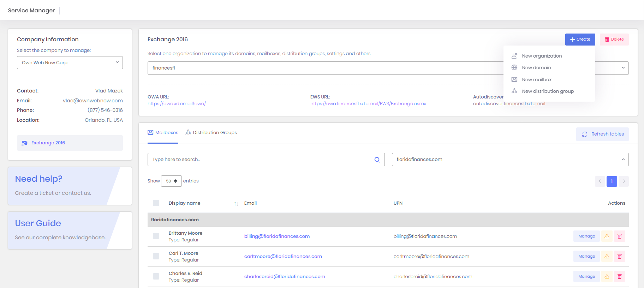Select New distribution group menu option
The height and width of the screenshot is (288, 644).
point(548,91)
